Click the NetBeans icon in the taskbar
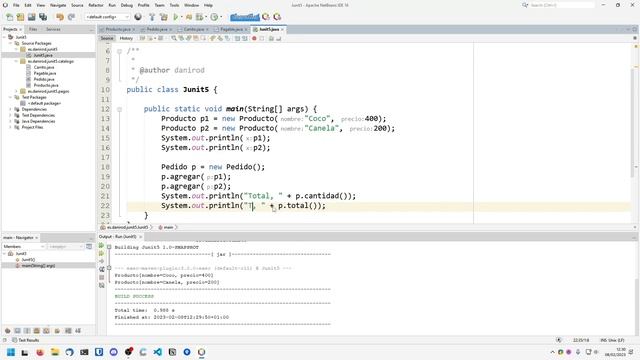Viewport: 640px width, 360px height. pos(202,352)
